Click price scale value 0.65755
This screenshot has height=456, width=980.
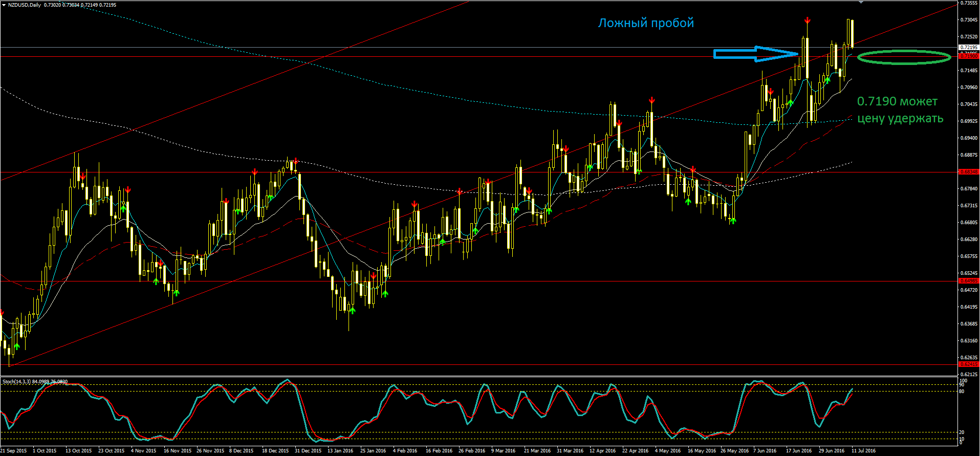969,256
